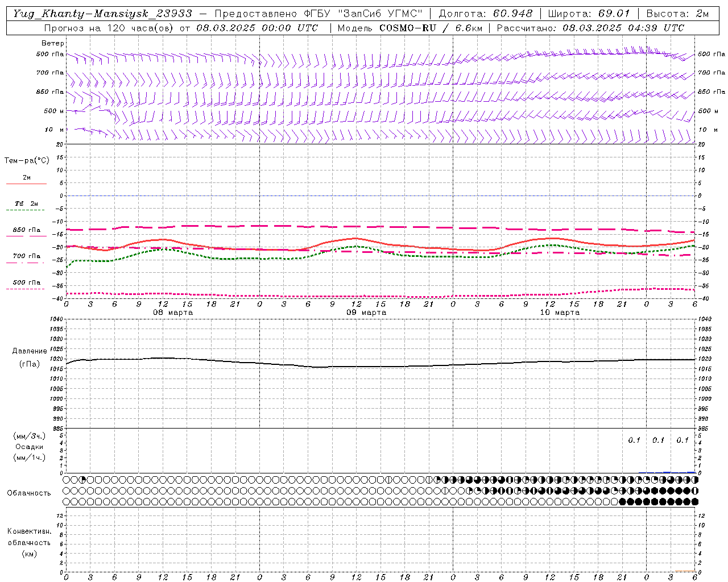Screen dimensions: 728x582
Task: Click the line sample under the 2м legend
Action: point(26,184)
